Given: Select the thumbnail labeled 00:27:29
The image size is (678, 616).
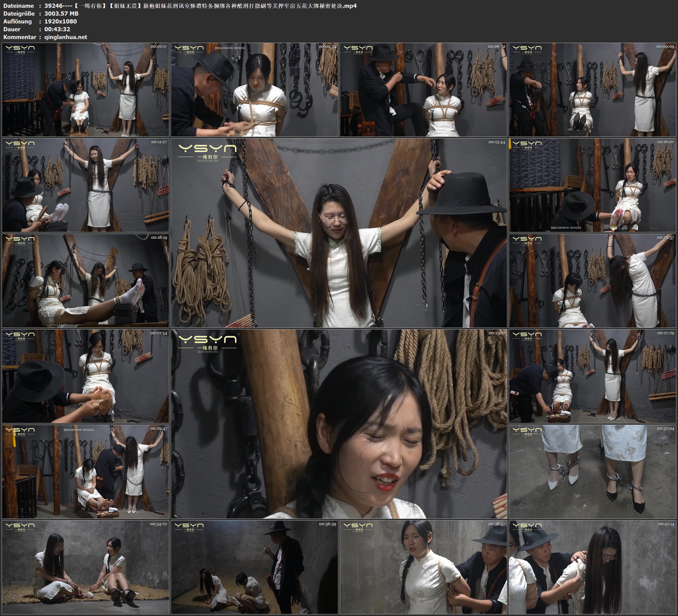Looking at the screenshot, I should pos(593,376).
